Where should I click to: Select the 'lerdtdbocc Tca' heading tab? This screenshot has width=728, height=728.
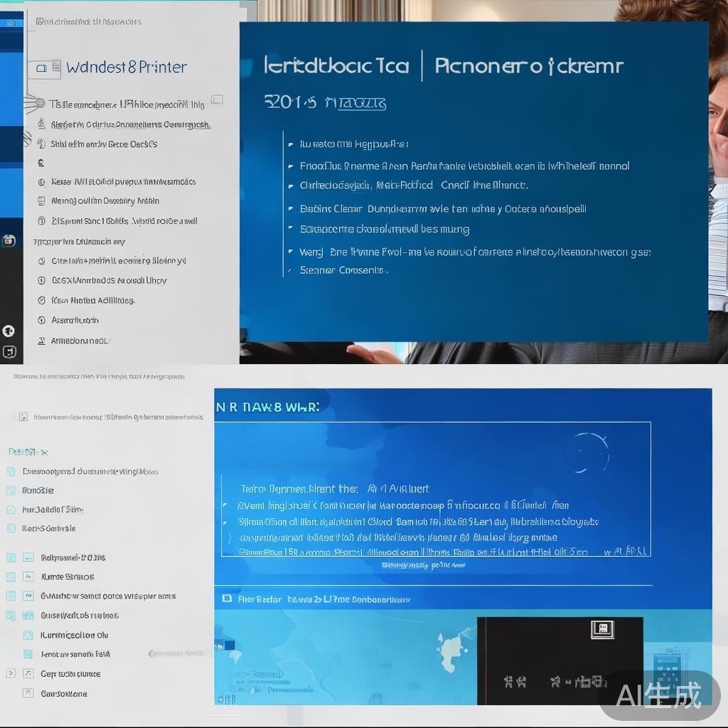[x=335, y=65]
